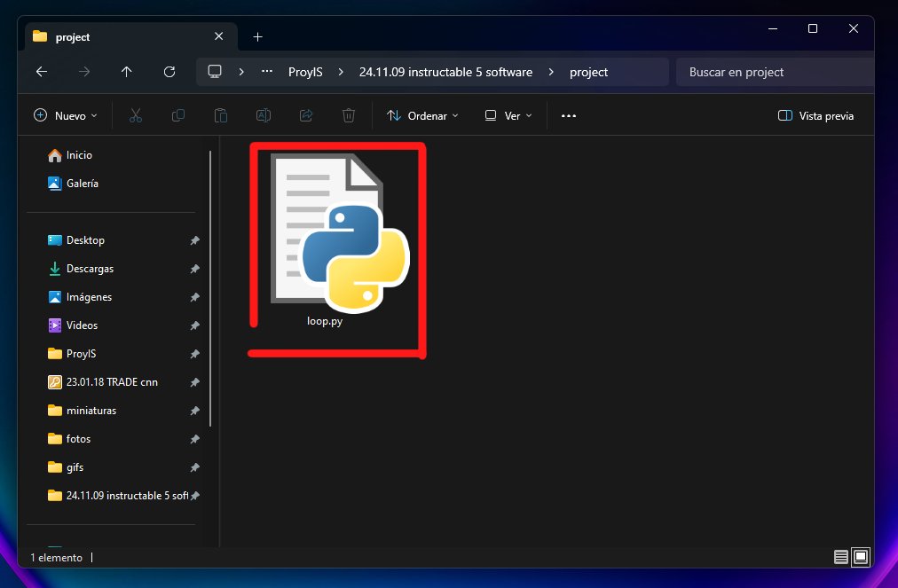Open '23.01.18 TRADE cnn' in sidebar
The height and width of the screenshot is (588, 898).
click(x=103, y=382)
